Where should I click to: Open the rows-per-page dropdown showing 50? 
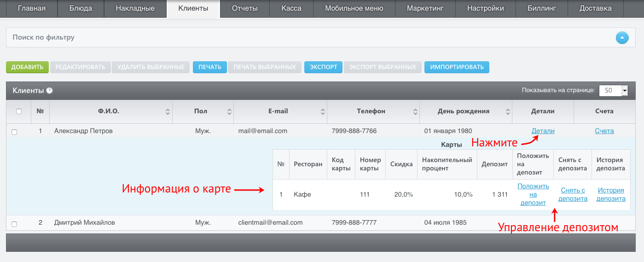point(614,91)
